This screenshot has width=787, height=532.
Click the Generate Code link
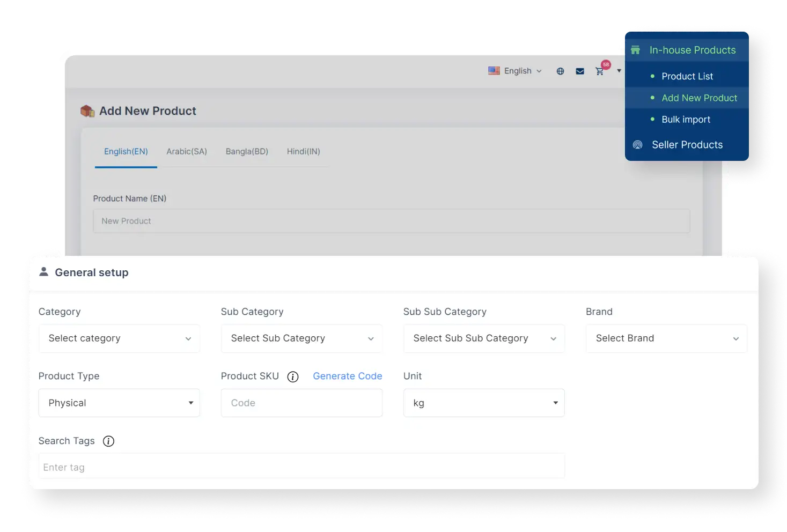[x=347, y=376]
